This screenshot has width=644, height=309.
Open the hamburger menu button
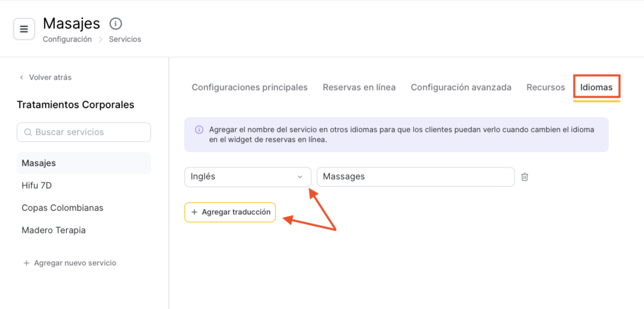point(24,29)
